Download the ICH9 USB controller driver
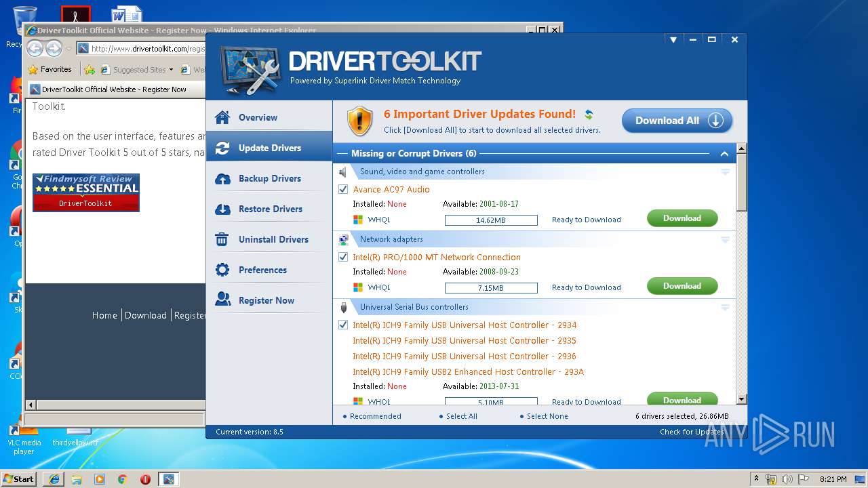 [682, 399]
